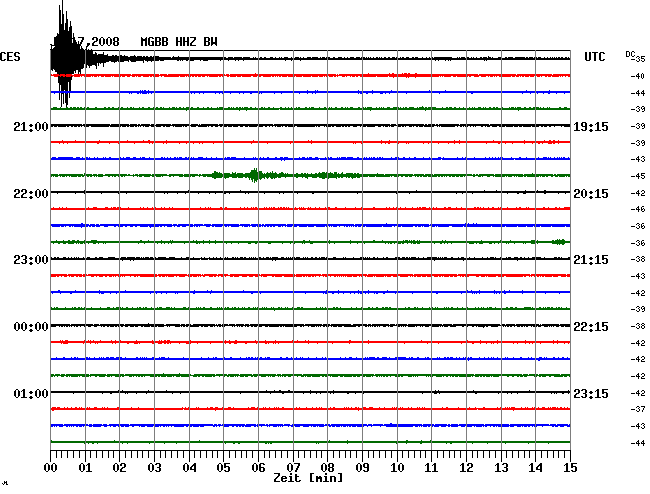Click the -37 DC offset value
Viewport: 650px width, 494px height.
pyautogui.click(x=638, y=409)
